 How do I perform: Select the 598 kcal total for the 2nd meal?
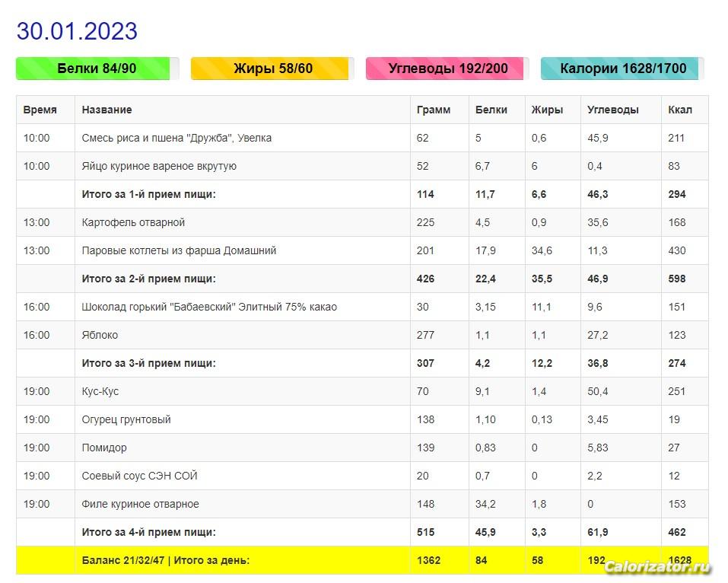coord(677,279)
